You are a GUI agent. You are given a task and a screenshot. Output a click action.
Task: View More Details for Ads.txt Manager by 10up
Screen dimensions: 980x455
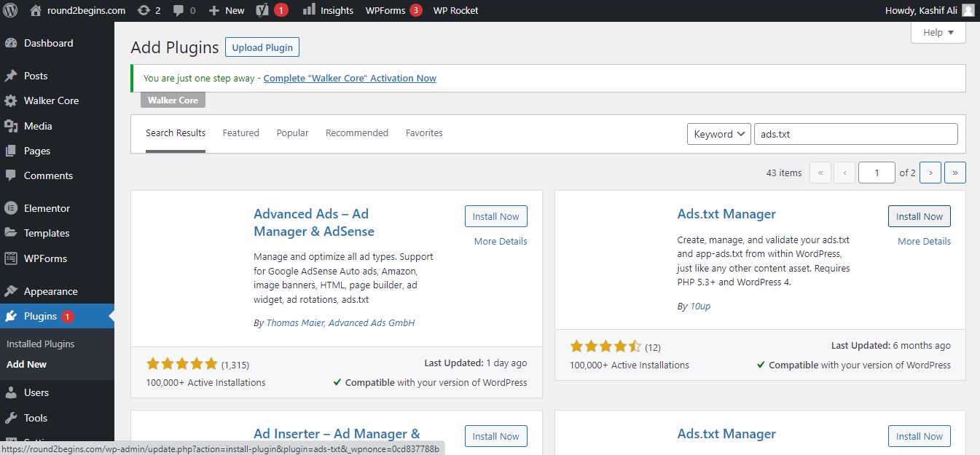pyautogui.click(x=924, y=241)
